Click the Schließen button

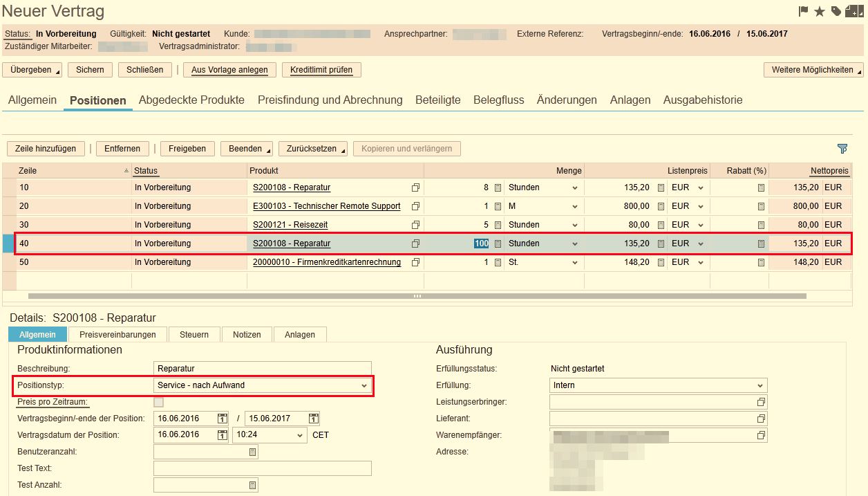pos(145,70)
